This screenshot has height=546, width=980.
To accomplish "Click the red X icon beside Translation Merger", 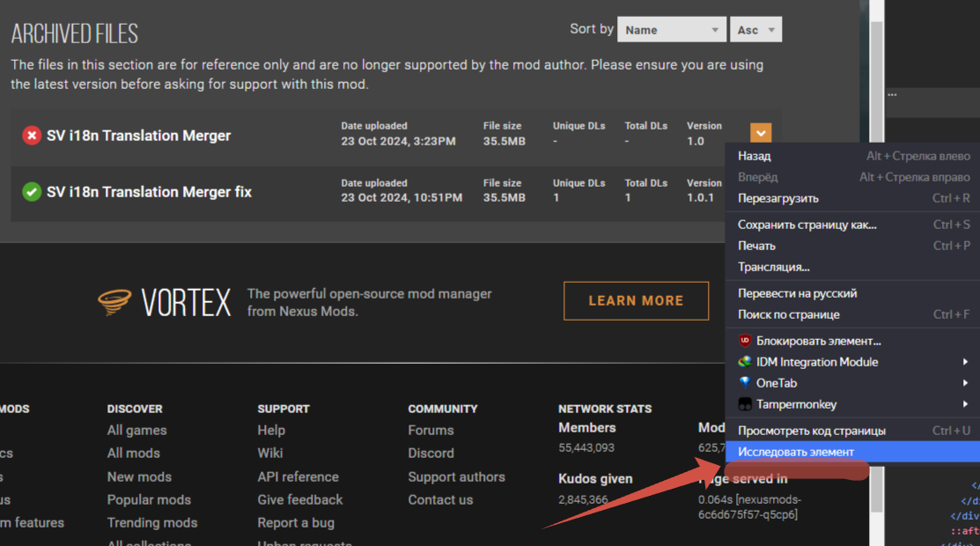I will (32, 136).
